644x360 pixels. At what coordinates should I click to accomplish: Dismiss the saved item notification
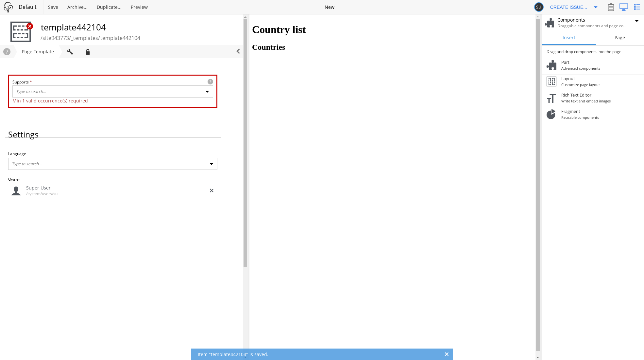[x=447, y=354]
